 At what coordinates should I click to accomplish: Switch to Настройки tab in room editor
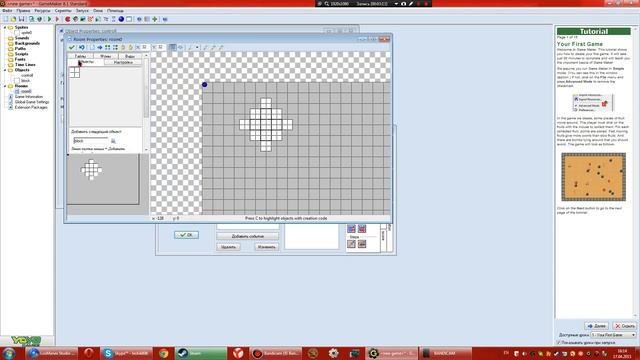pyautogui.click(x=123, y=62)
